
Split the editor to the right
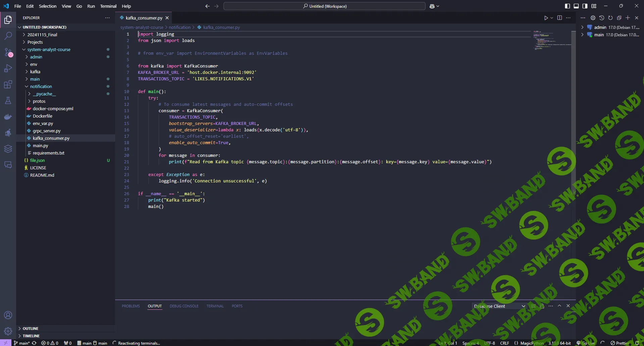point(559,18)
